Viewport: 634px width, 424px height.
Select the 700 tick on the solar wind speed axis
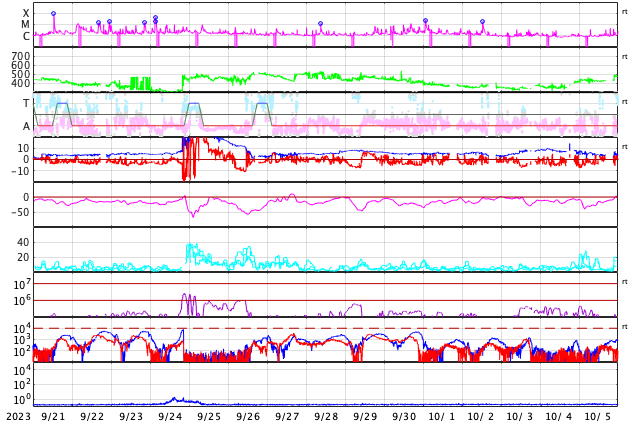tap(21, 56)
